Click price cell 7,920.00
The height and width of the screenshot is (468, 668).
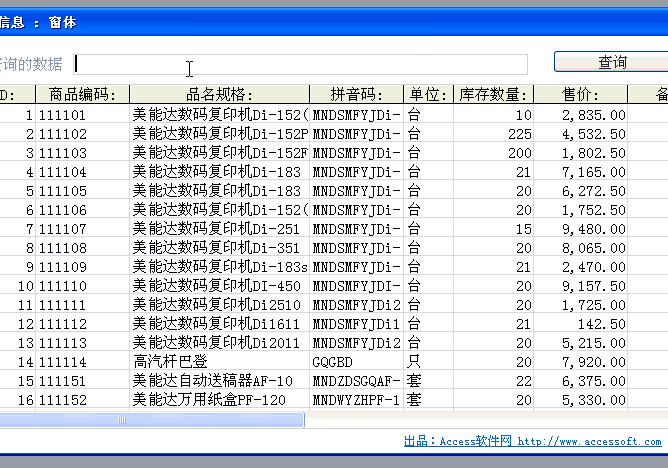[581, 362]
